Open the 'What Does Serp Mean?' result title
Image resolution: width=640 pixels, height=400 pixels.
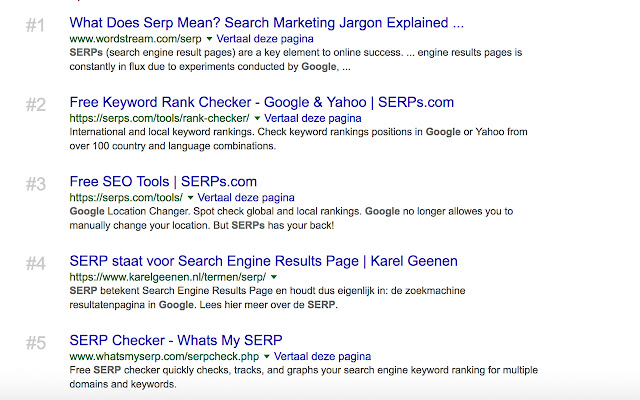(x=266, y=21)
